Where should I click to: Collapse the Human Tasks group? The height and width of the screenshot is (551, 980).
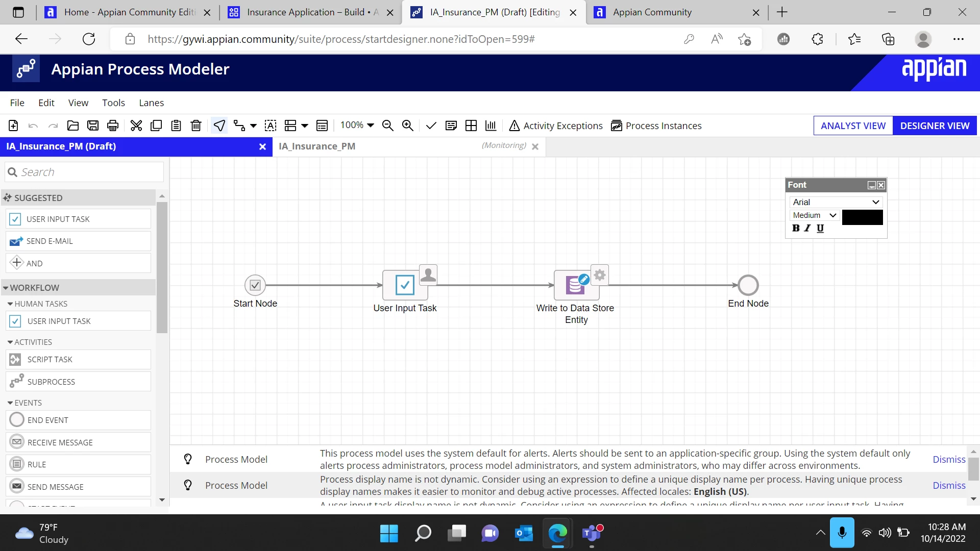(10, 304)
